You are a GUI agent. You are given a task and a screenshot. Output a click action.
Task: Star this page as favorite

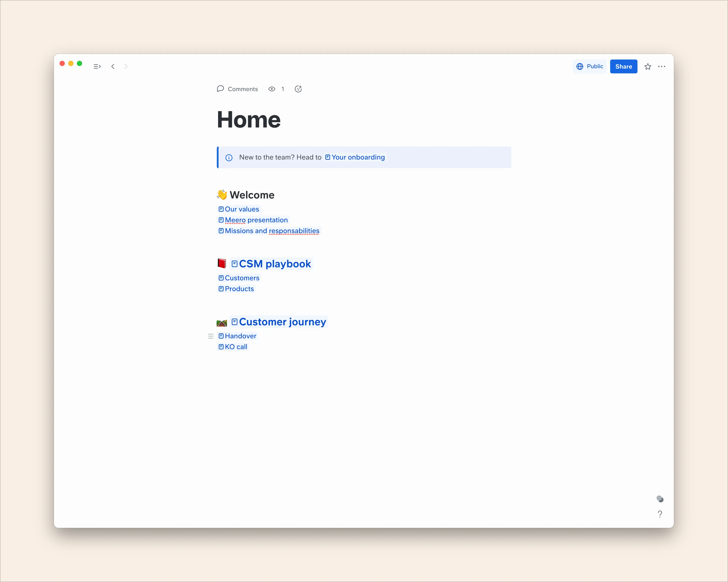click(x=647, y=66)
